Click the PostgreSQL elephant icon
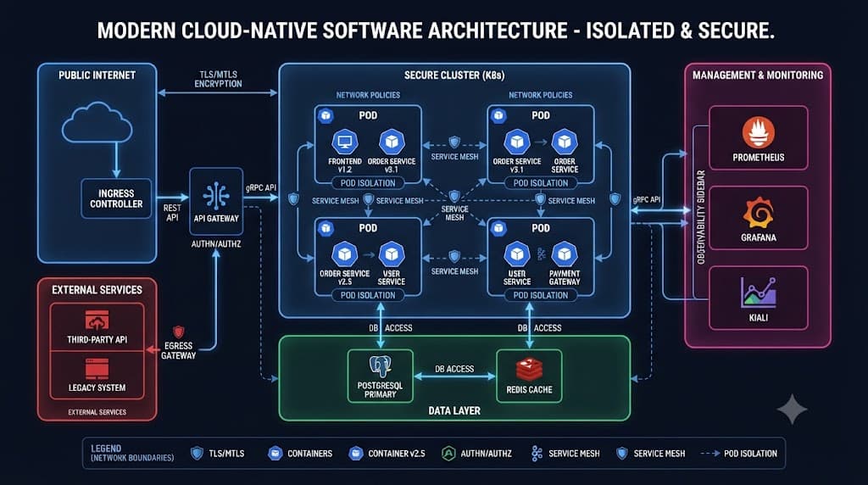Screen dimensions: 868x485 click(381, 366)
